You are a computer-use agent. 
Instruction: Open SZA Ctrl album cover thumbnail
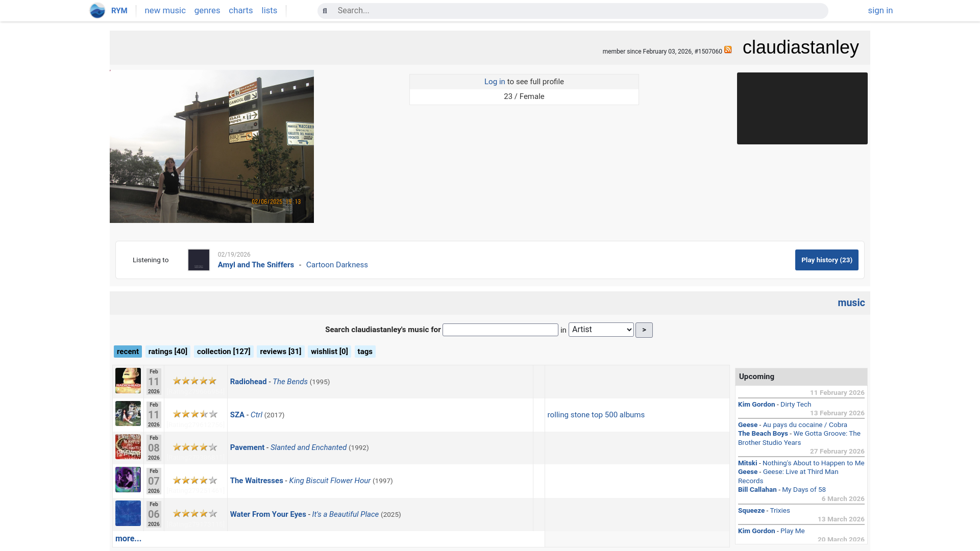128,414
